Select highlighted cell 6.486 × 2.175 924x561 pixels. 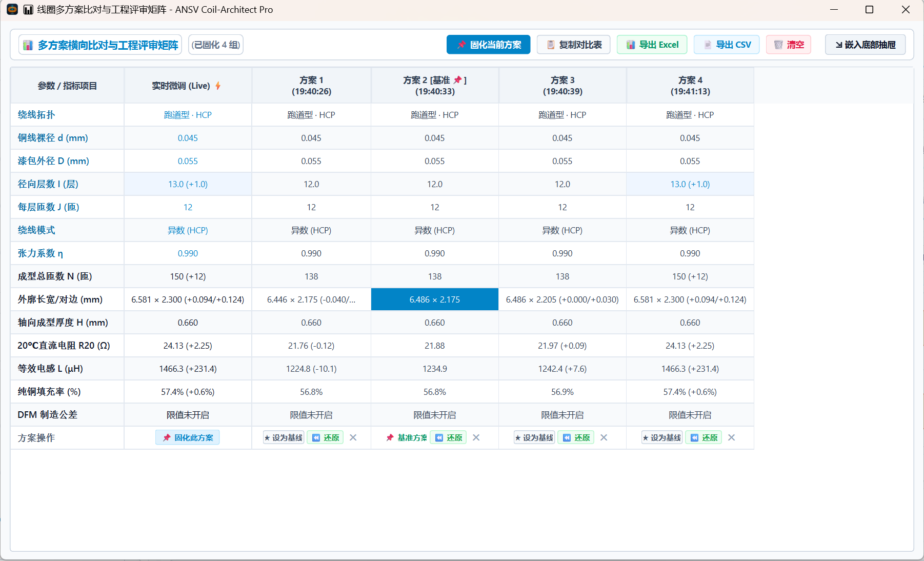point(435,299)
